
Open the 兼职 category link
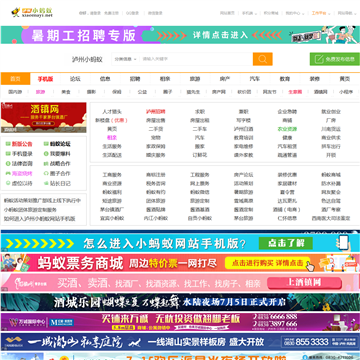(x=243, y=112)
